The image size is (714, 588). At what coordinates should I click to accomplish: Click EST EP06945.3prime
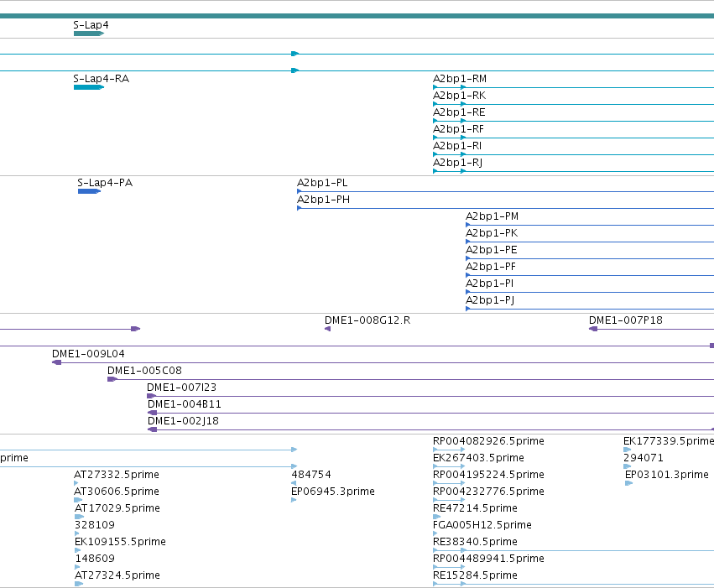tap(333, 492)
